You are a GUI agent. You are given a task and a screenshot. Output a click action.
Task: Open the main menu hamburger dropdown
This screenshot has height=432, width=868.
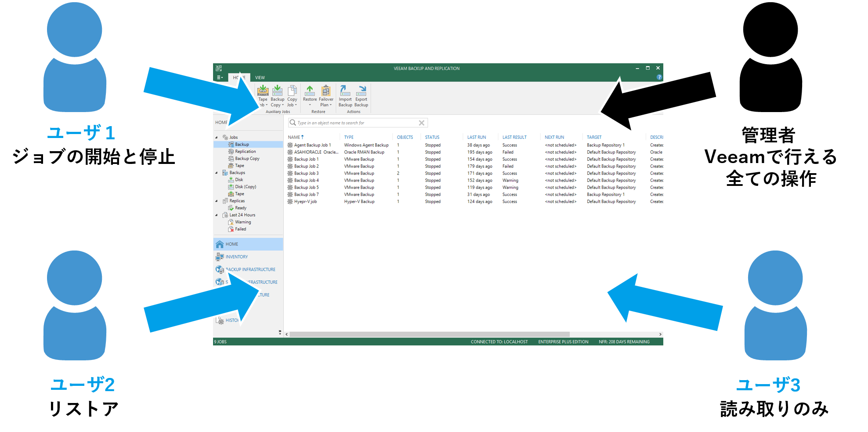[220, 77]
